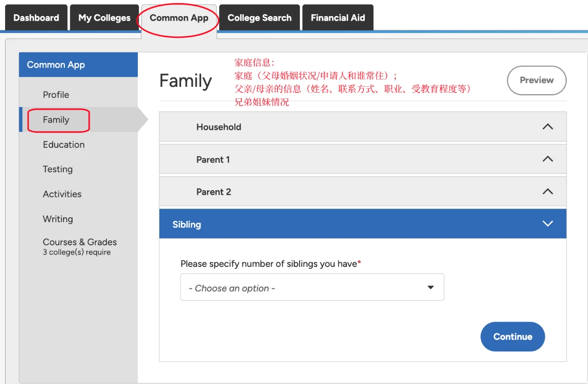Click the Preview button

537,80
